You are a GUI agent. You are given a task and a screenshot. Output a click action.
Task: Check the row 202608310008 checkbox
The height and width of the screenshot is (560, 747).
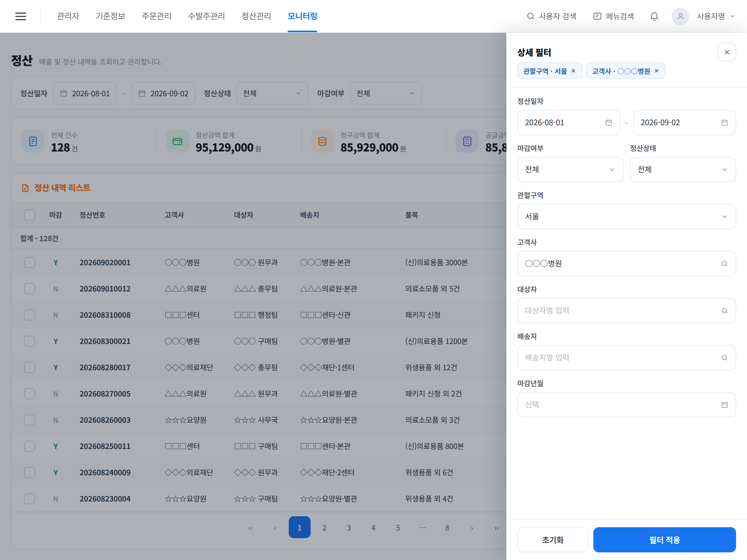pos(29,315)
